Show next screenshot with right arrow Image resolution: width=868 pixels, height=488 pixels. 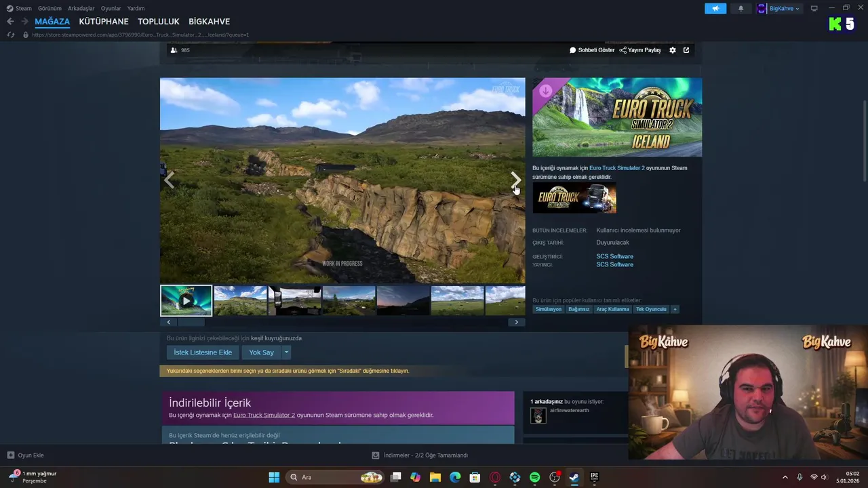515,180
